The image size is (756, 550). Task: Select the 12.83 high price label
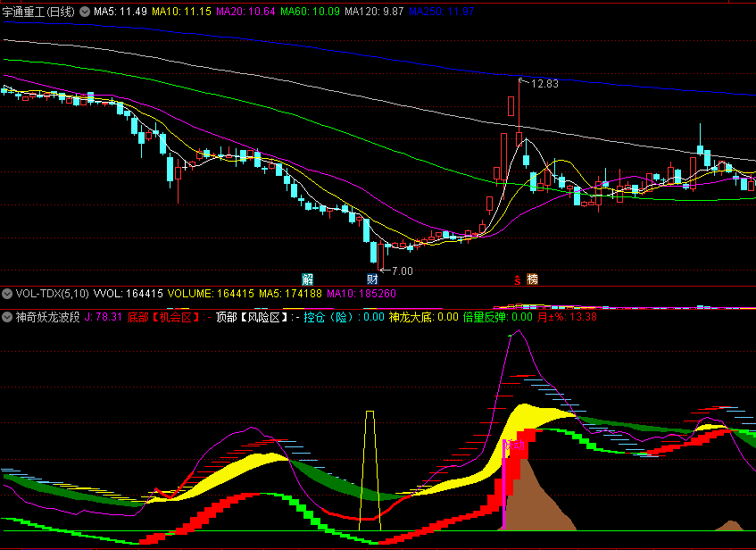[x=544, y=84]
